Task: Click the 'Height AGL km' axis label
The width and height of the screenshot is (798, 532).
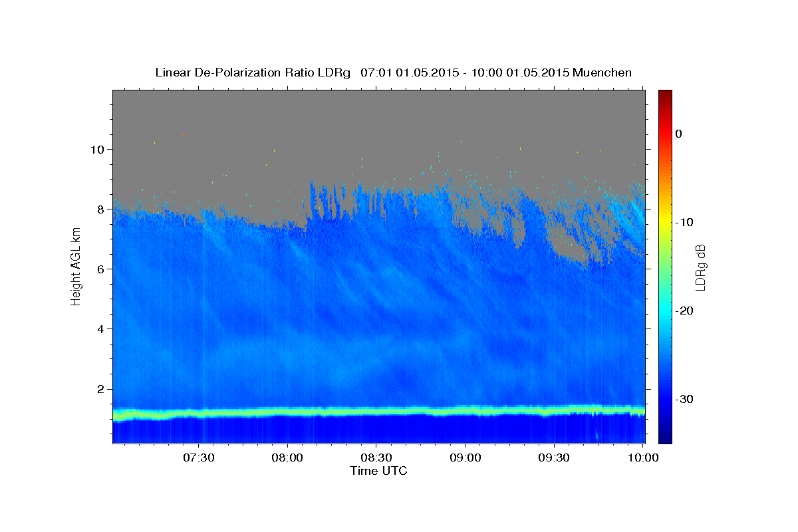Action: (x=76, y=266)
